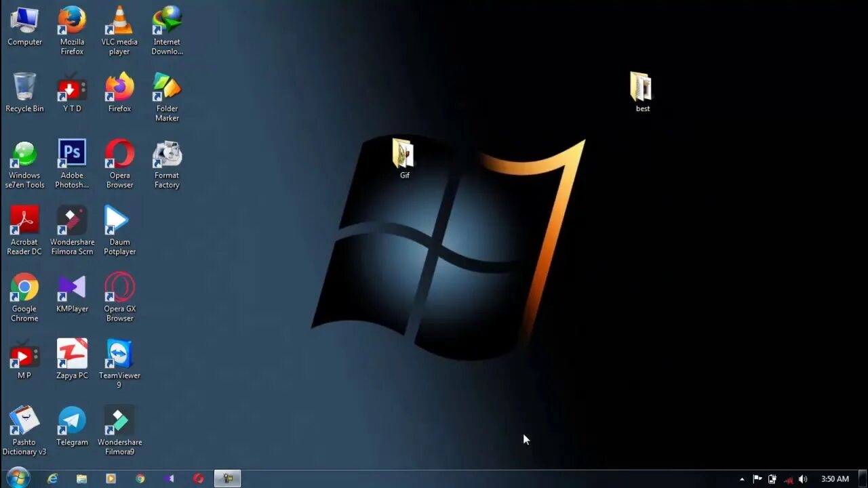Open Windows Explorer from the taskbar
Screen dimensions: 868x488
click(x=81, y=479)
